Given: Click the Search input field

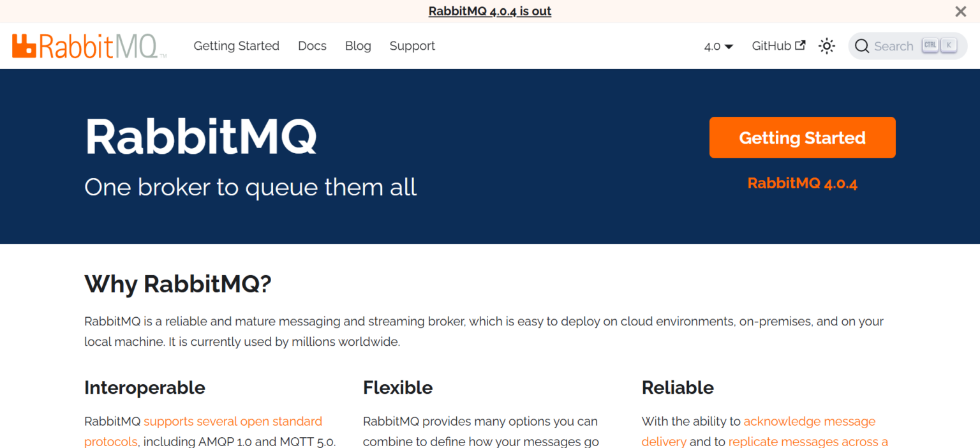Looking at the screenshot, I should [x=893, y=45].
